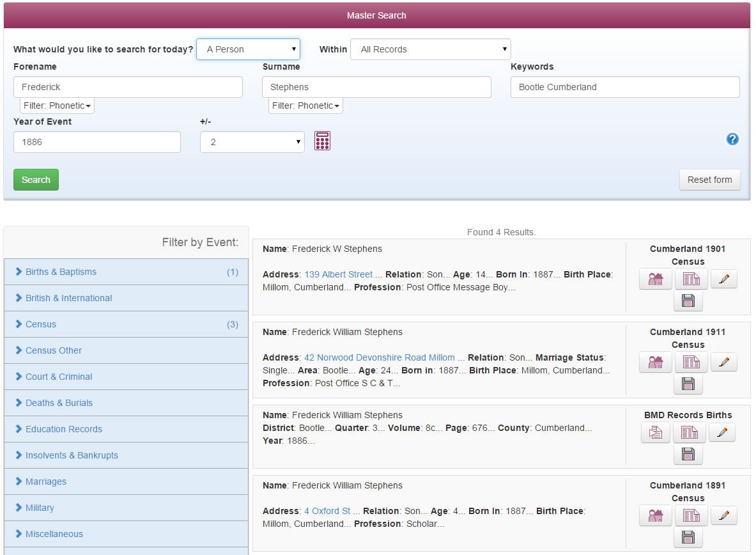Expand the Miscellaneous filter
The height and width of the screenshot is (555, 756).
pyautogui.click(x=127, y=534)
